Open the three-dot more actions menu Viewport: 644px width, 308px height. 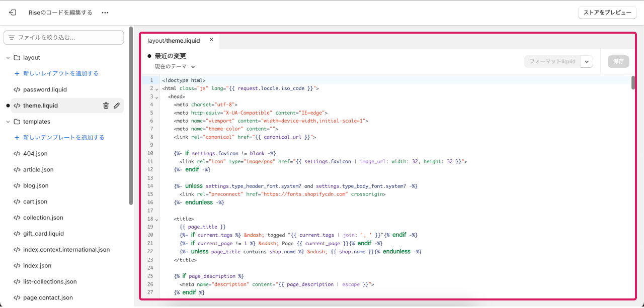click(105, 13)
